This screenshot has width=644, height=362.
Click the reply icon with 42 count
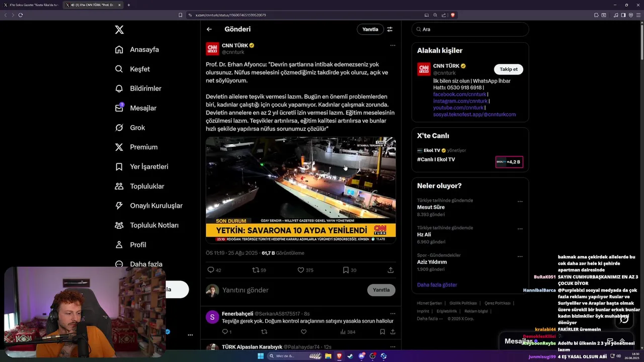point(211,270)
